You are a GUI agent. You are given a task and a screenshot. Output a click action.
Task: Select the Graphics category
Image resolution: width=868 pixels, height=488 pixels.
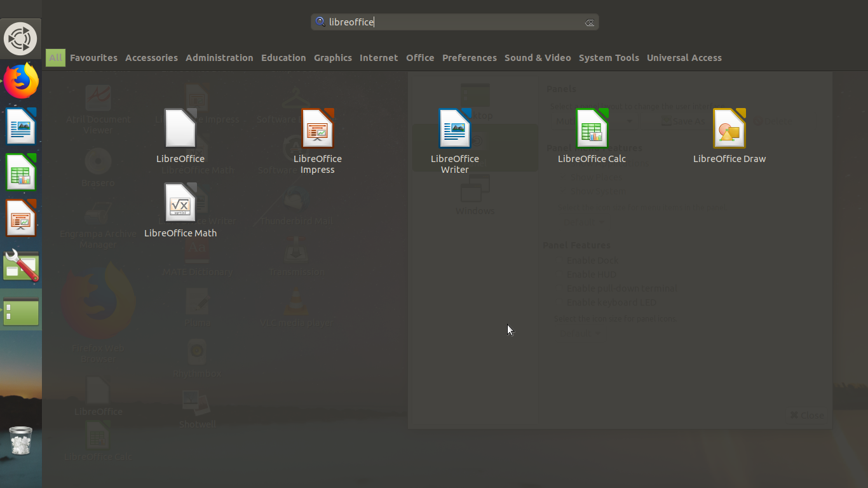[x=332, y=58]
